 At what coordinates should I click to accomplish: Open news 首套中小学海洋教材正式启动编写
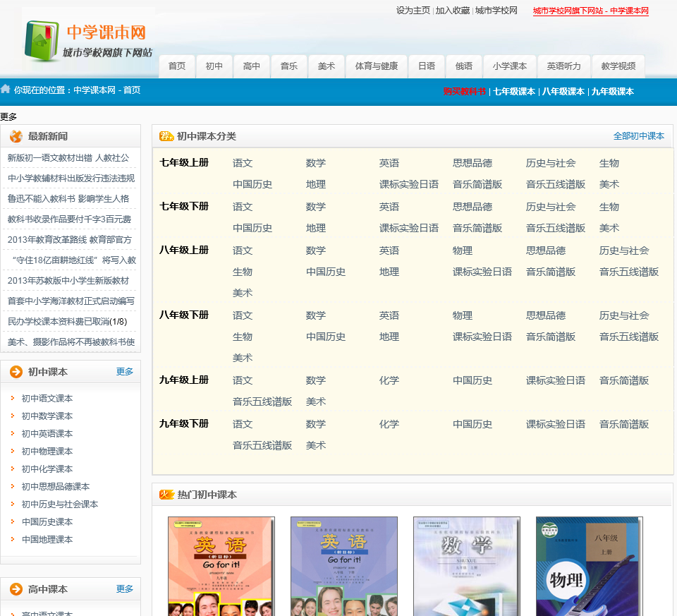(71, 301)
